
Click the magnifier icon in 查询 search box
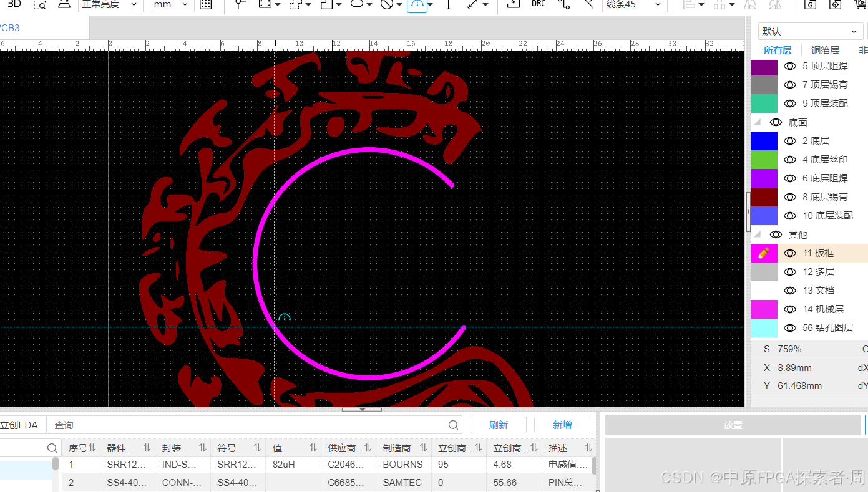coord(454,425)
